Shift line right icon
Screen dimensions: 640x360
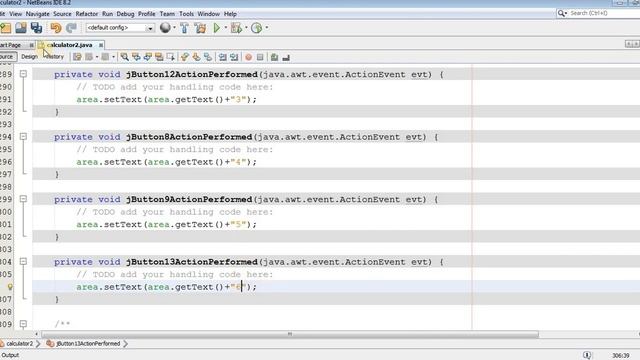point(234,57)
